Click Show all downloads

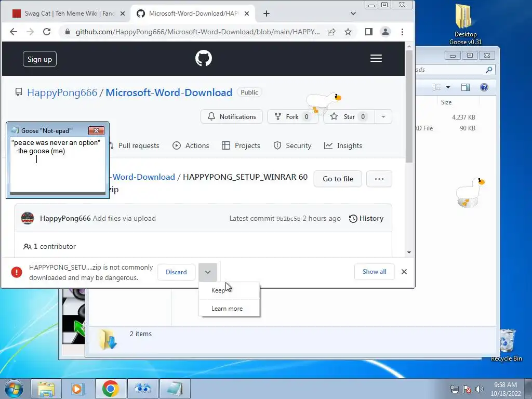click(x=374, y=272)
